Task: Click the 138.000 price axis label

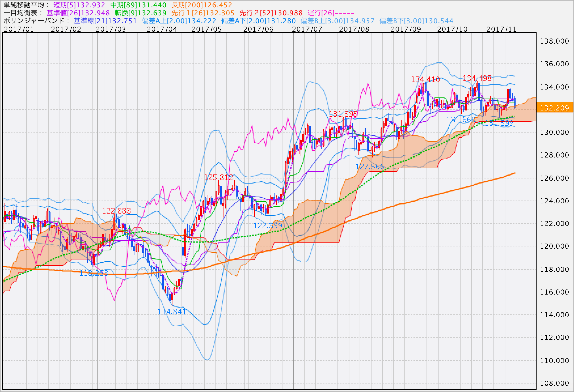Action: click(554, 41)
